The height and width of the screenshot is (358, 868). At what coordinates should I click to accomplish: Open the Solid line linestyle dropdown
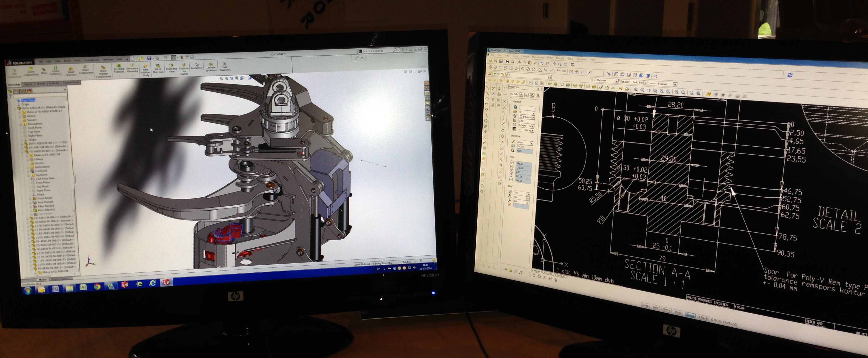tap(646, 83)
